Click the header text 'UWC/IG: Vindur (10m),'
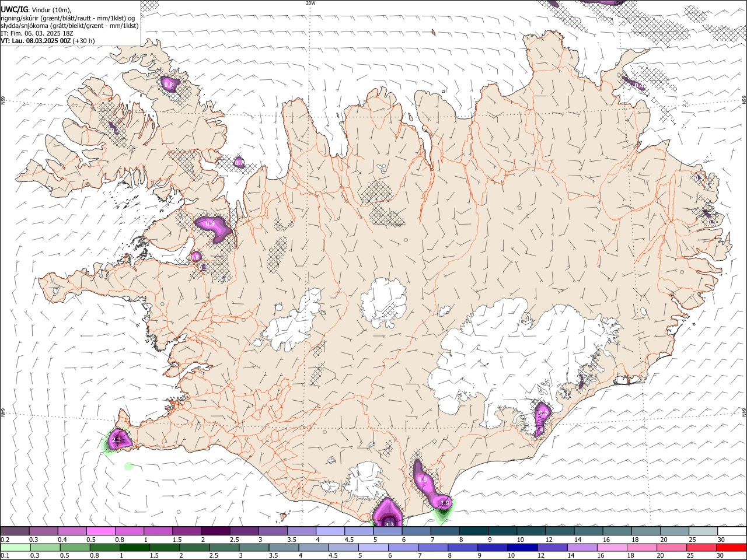The width and height of the screenshot is (747, 560). [x=36, y=9]
